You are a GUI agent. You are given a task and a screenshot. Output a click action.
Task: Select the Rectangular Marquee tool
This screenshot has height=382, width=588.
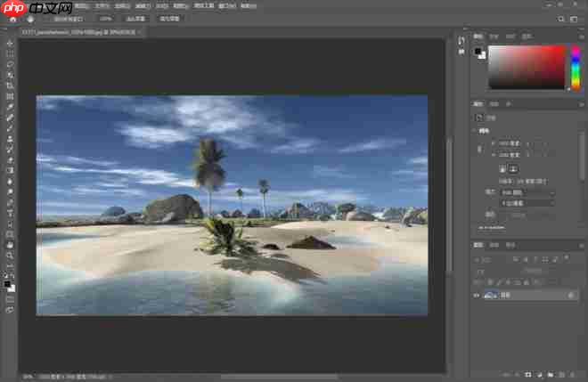10,54
